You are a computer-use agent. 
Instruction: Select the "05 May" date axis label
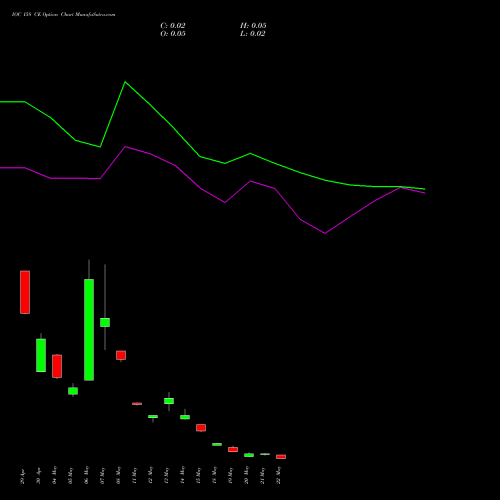71,475
